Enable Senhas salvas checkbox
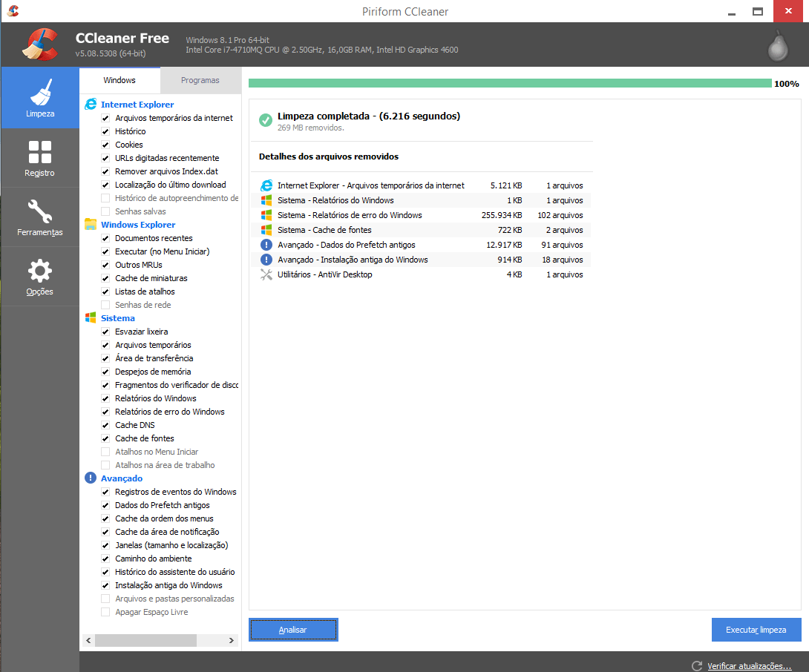 pos(105,211)
